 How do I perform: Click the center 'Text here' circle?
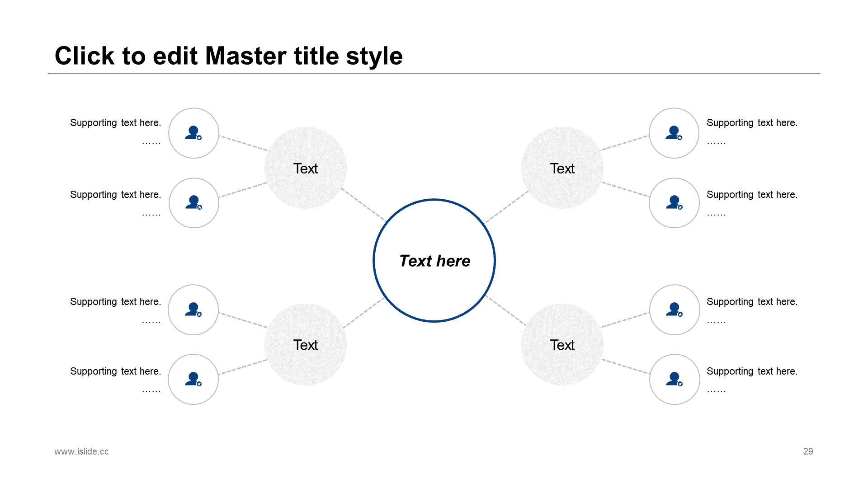(434, 260)
